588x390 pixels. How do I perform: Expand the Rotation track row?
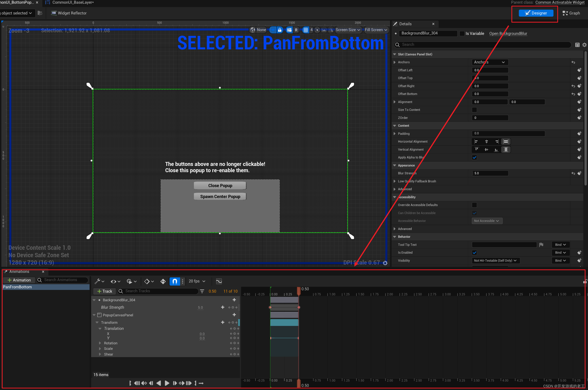100,343
